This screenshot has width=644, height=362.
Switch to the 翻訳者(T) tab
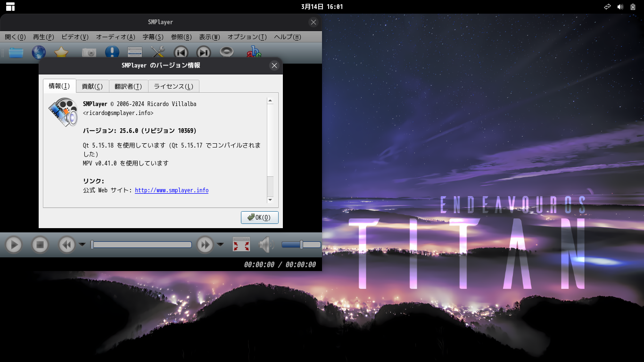coord(128,86)
